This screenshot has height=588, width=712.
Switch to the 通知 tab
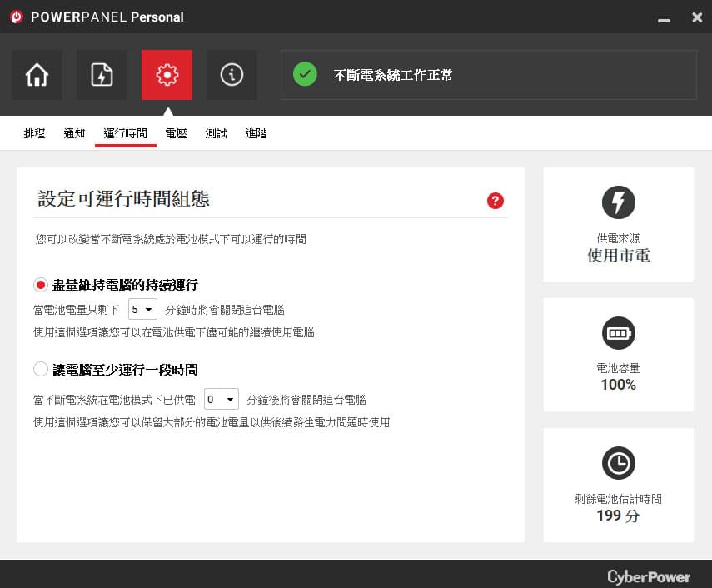(74, 133)
